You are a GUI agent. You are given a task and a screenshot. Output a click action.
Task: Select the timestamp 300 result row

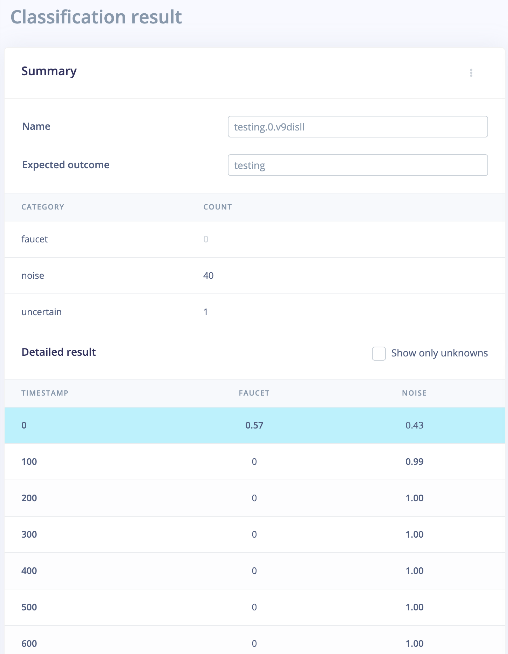(x=255, y=534)
